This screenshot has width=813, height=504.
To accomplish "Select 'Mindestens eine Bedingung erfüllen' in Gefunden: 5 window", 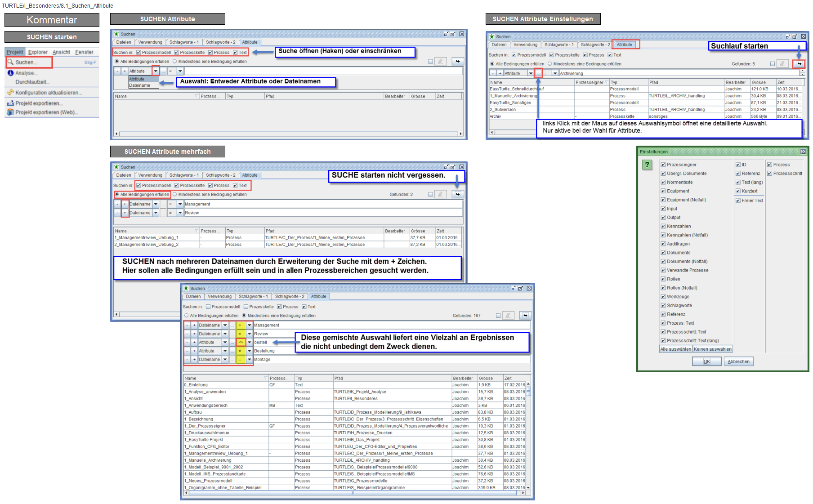I will tap(550, 64).
